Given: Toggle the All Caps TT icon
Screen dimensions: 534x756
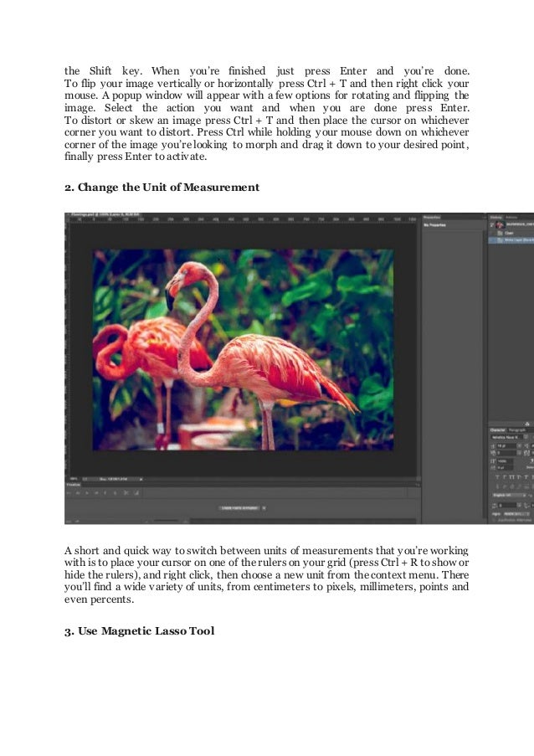Looking at the screenshot, I should pos(512,477).
